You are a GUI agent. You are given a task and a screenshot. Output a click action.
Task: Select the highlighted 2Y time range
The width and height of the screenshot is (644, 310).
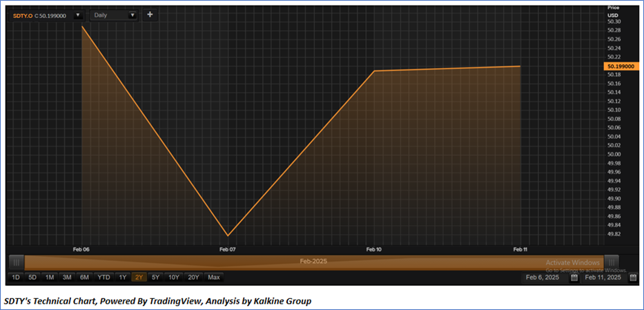tap(139, 278)
